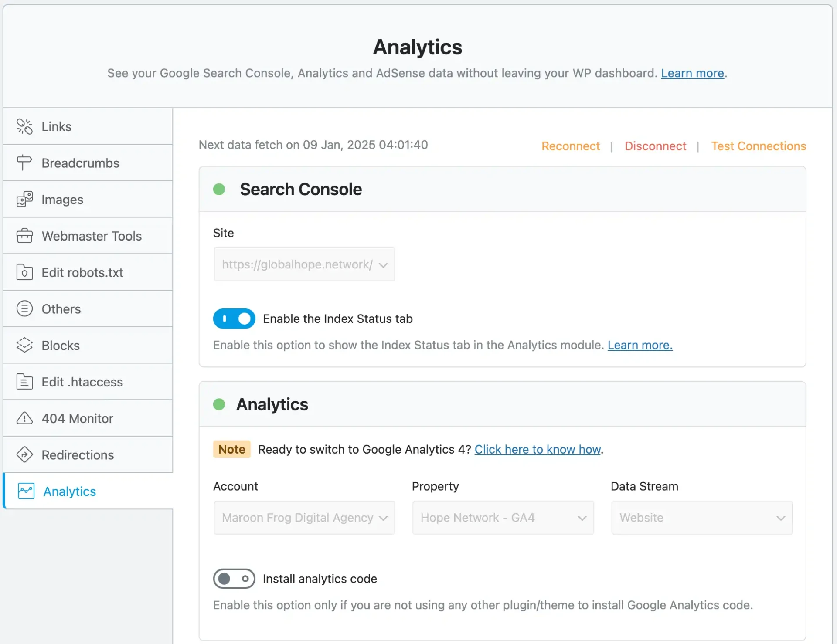Open the Blocks tab
Viewport: 837px width, 644px height.
pos(88,345)
